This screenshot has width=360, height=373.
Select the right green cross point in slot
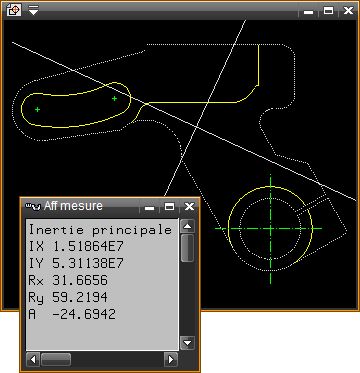pyautogui.click(x=115, y=98)
